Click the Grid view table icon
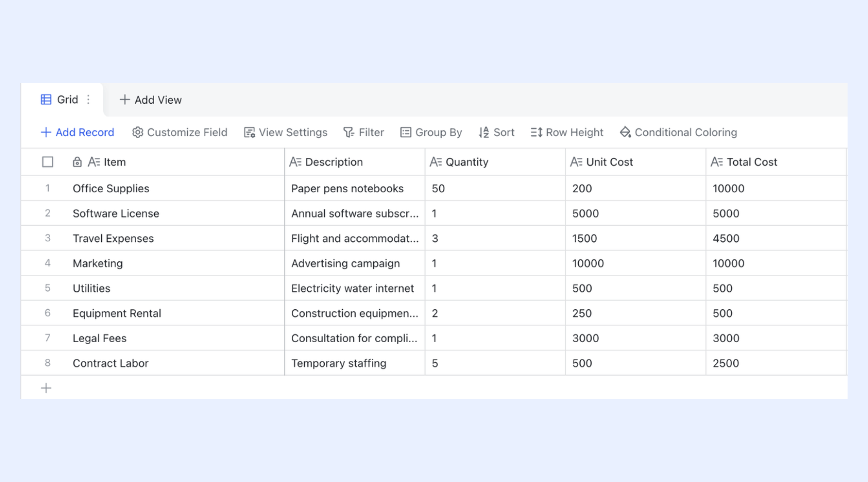This screenshot has height=482, width=868. (46, 100)
